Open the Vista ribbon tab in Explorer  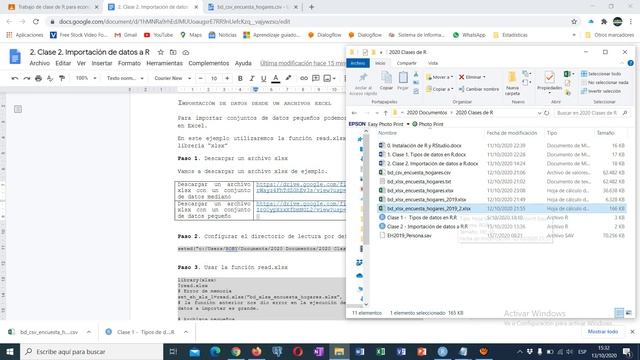433,63
